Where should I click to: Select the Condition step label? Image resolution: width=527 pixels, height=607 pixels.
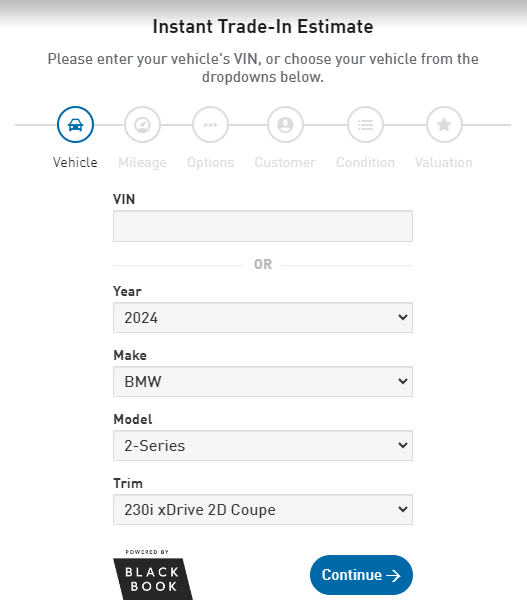(366, 162)
